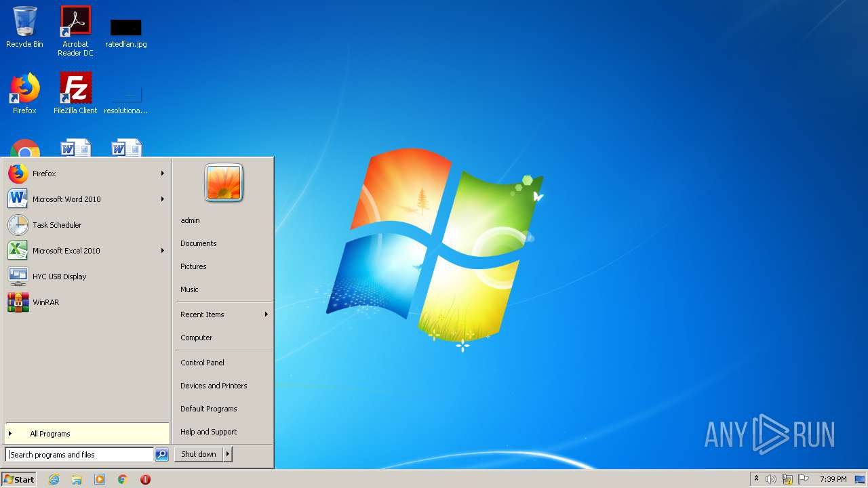The width and height of the screenshot is (868, 488).
Task: Open the shut down options arrow
Action: [x=228, y=454]
